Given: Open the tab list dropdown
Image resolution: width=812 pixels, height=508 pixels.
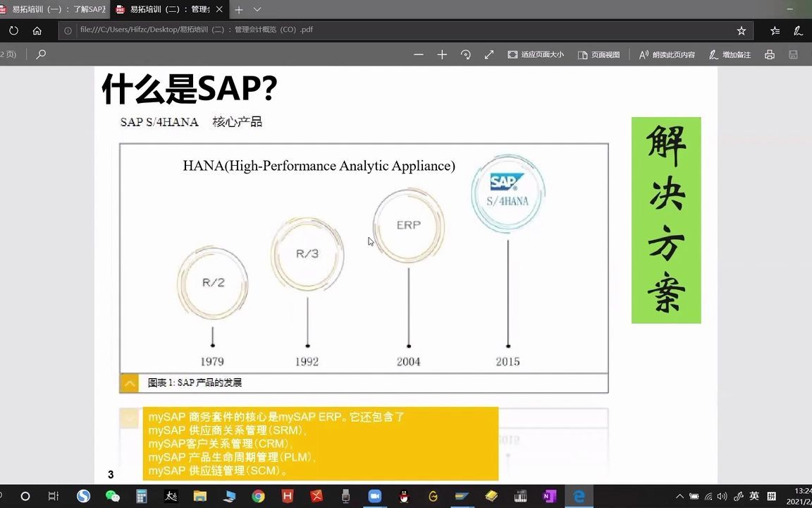Looking at the screenshot, I should click(x=257, y=10).
